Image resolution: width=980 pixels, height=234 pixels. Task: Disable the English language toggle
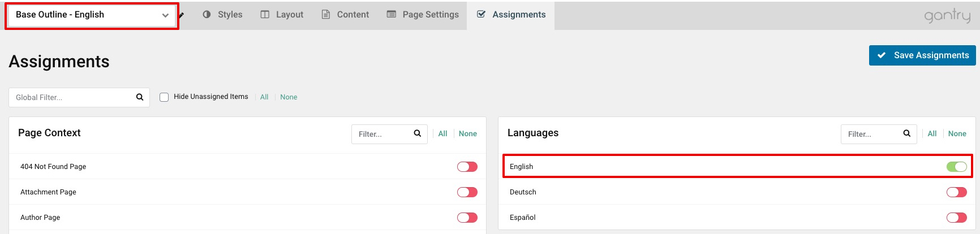tap(956, 167)
